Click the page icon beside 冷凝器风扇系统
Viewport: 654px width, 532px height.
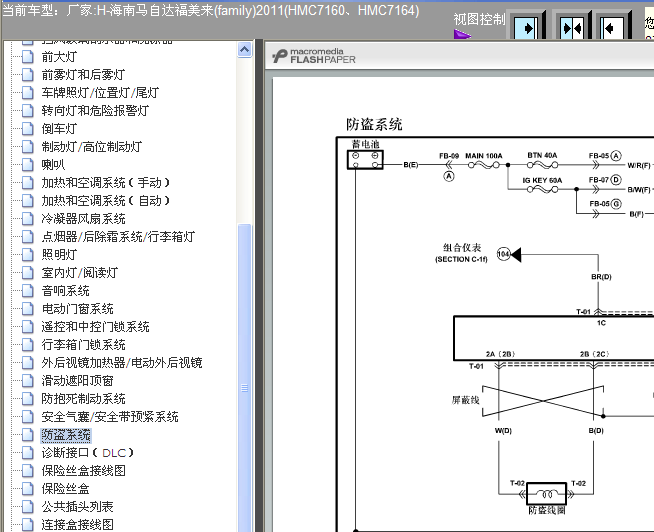point(28,219)
